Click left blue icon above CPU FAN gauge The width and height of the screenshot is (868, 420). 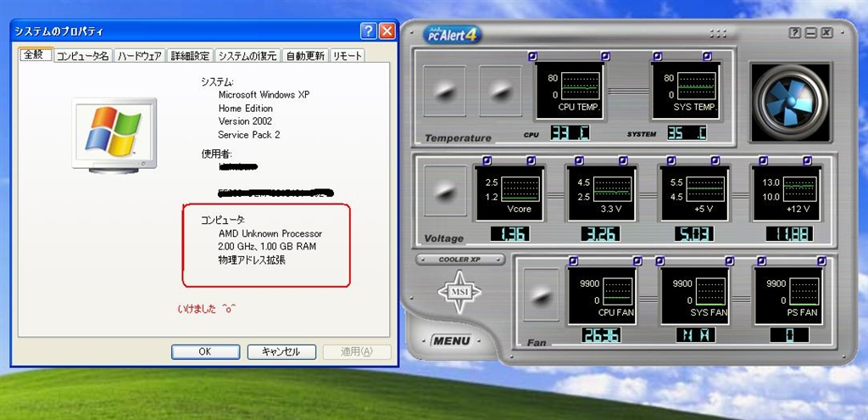(x=574, y=260)
